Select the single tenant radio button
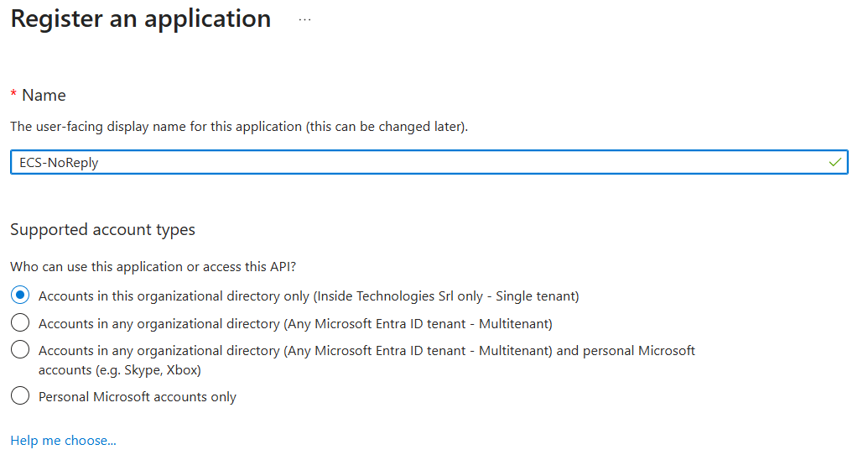Image resolution: width=868 pixels, height=455 pixels. pos(21,295)
